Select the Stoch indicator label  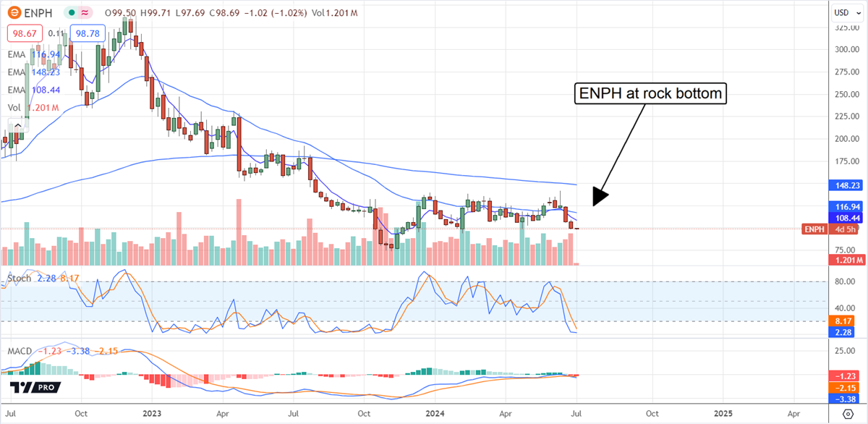[19, 278]
